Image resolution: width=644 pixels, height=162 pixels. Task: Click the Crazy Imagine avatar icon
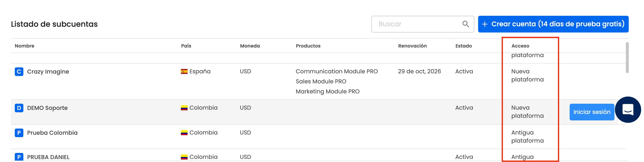(x=19, y=72)
